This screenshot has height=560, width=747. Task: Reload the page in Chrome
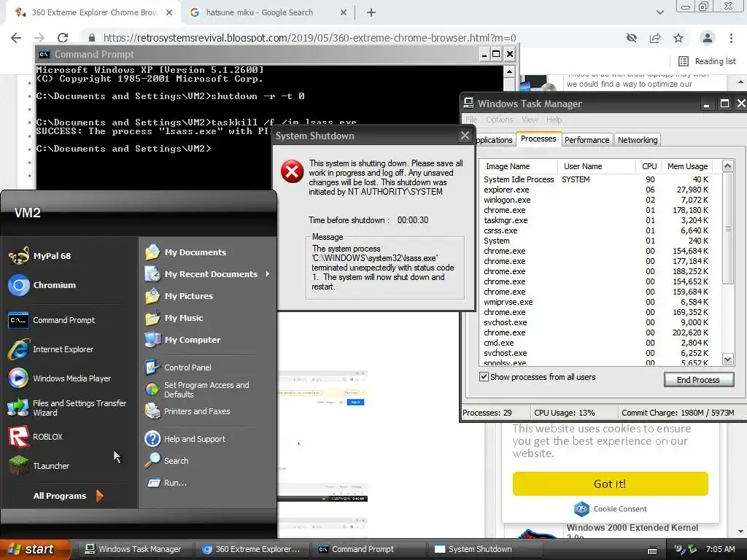tap(63, 38)
